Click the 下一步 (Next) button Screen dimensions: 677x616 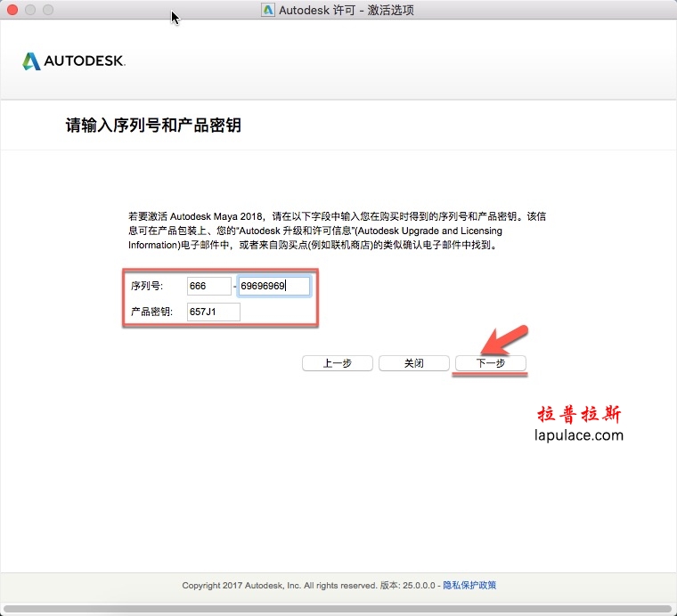(x=491, y=363)
